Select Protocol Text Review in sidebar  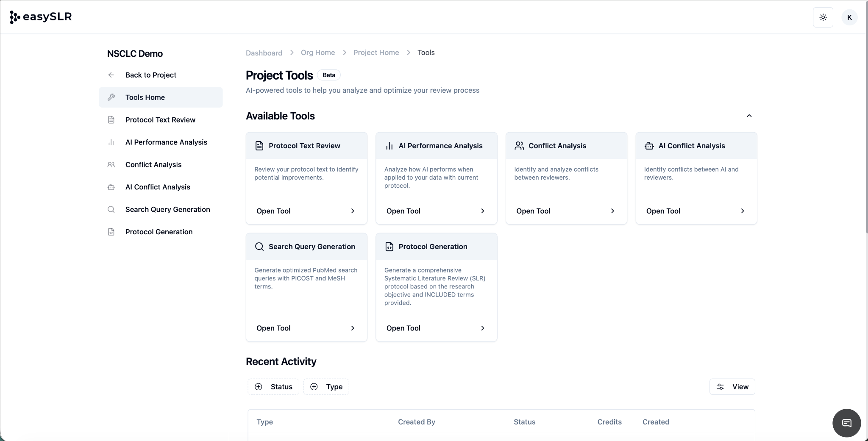[160, 120]
